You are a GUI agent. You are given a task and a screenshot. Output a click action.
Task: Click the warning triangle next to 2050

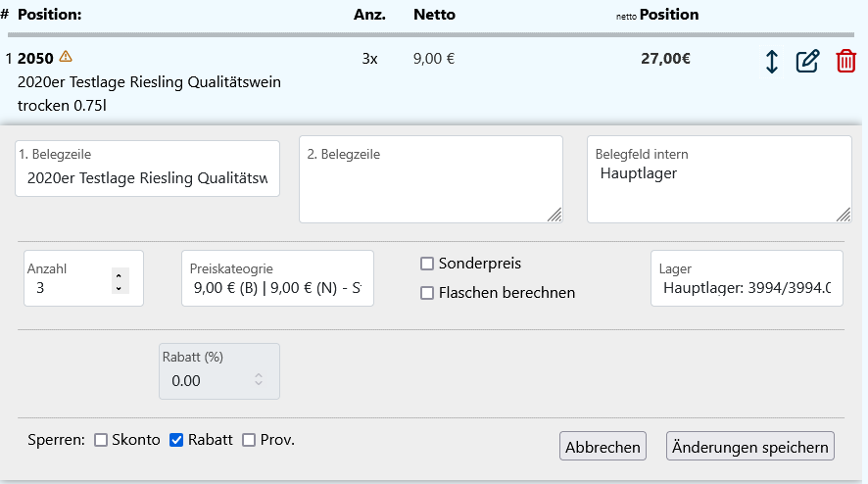[x=66, y=56]
